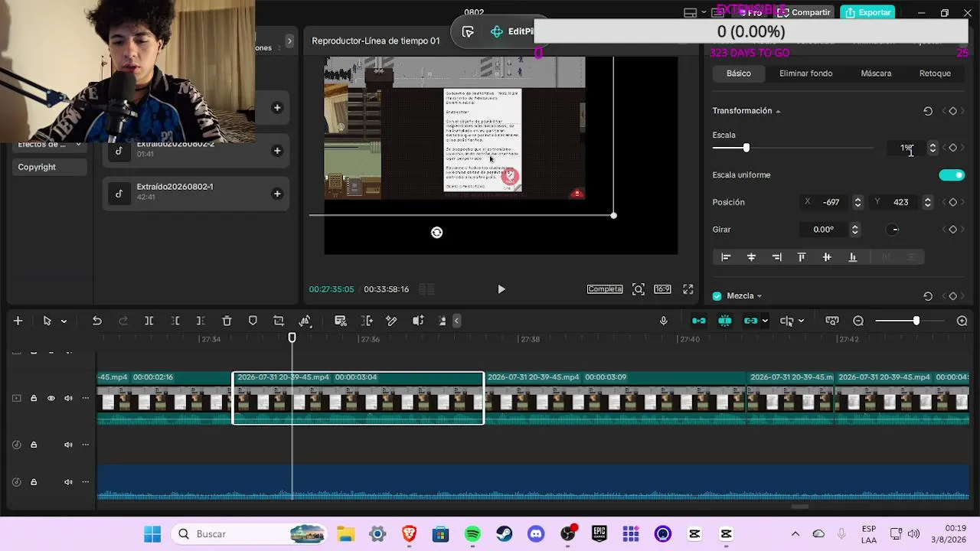Start voice recording with the microphone icon

(664, 321)
